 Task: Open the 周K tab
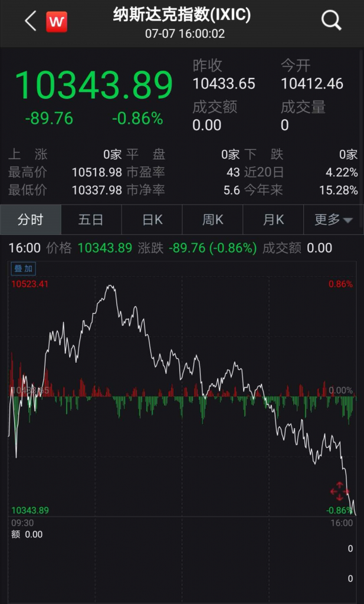click(212, 219)
